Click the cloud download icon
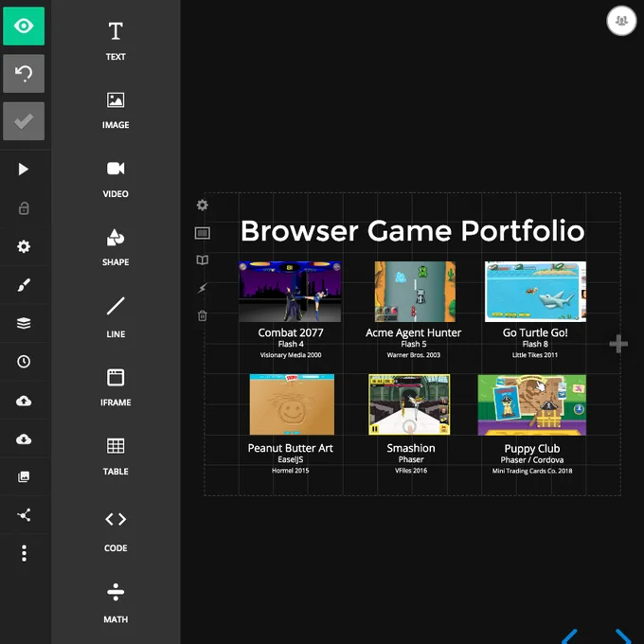This screenshot has width=644, height=644. pyautogui.click(x=24, y=439)
